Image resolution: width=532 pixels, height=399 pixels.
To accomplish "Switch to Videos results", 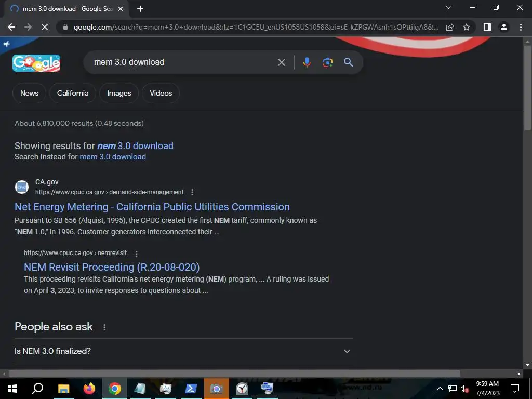I will tap(161, 93).
